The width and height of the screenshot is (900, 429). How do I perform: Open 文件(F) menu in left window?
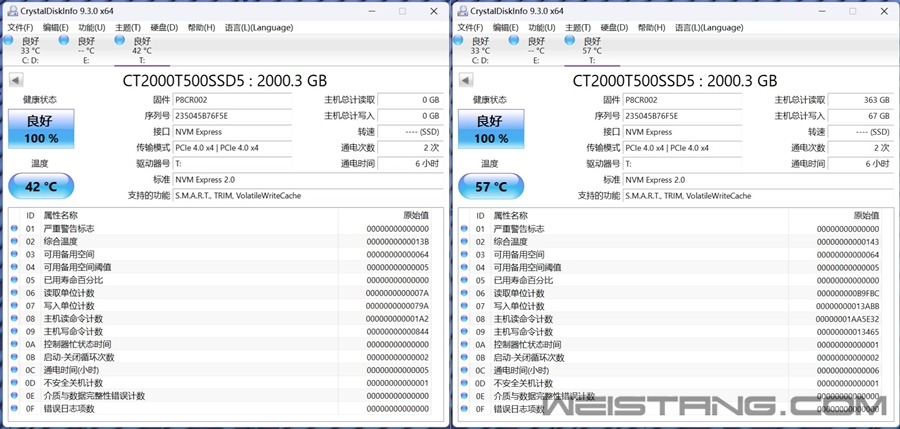pos(20,28)
